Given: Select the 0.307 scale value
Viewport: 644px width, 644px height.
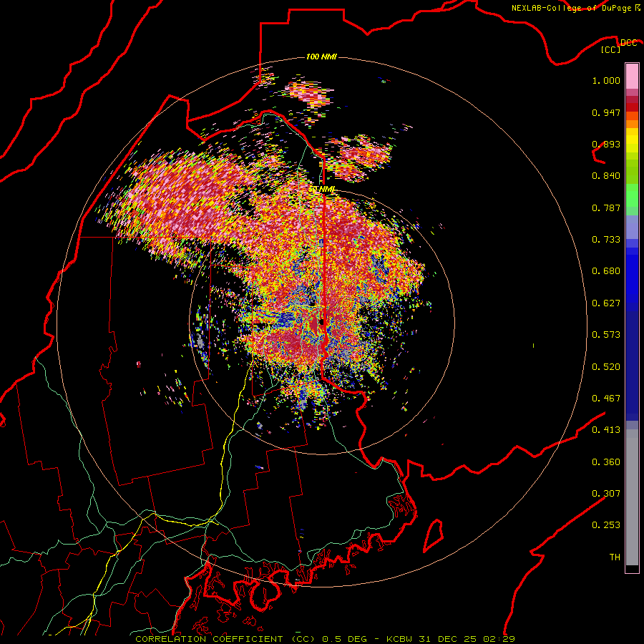Looking at the screenshot, I should [x=606, y=494].
